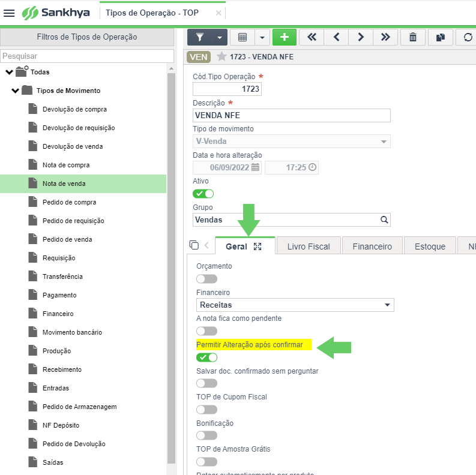The image size is (476, 475).
Task: Collapse the Tipos de Movimento node
Action: pos(15,91)
